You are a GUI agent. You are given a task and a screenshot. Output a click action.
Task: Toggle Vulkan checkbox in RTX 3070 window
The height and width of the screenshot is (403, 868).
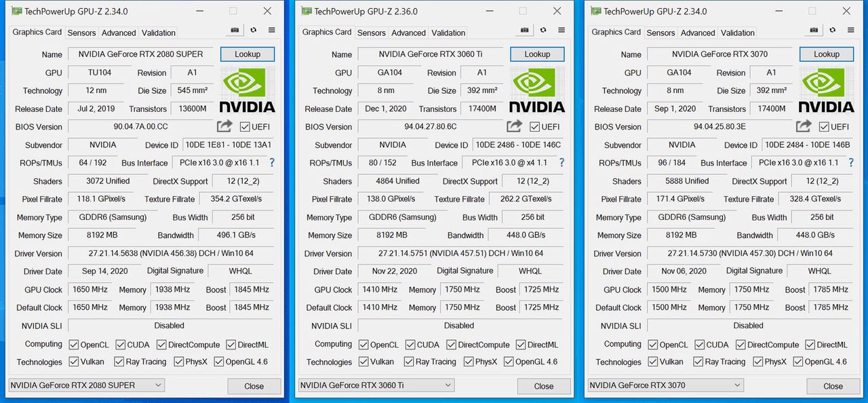tap(652, 362)
